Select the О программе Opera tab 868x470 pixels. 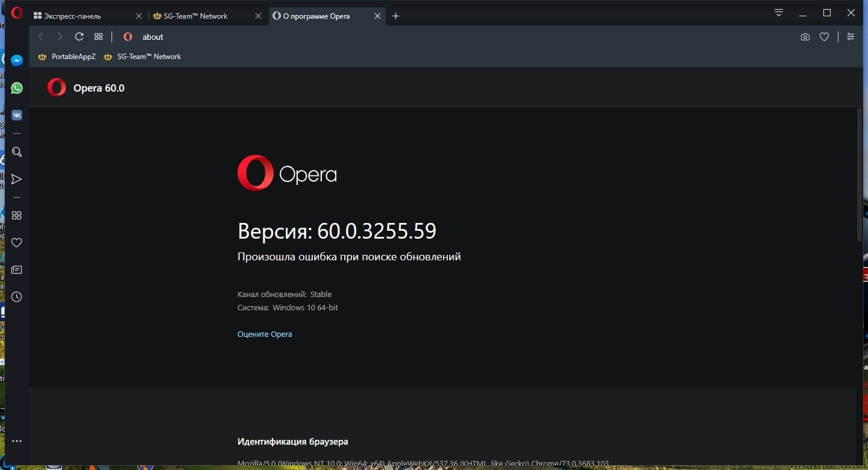(327, 16)
